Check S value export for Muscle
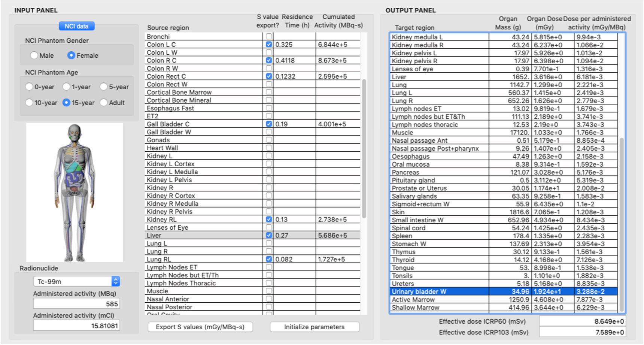Screen dimensions: 644x345 click(x=269, y=291)
